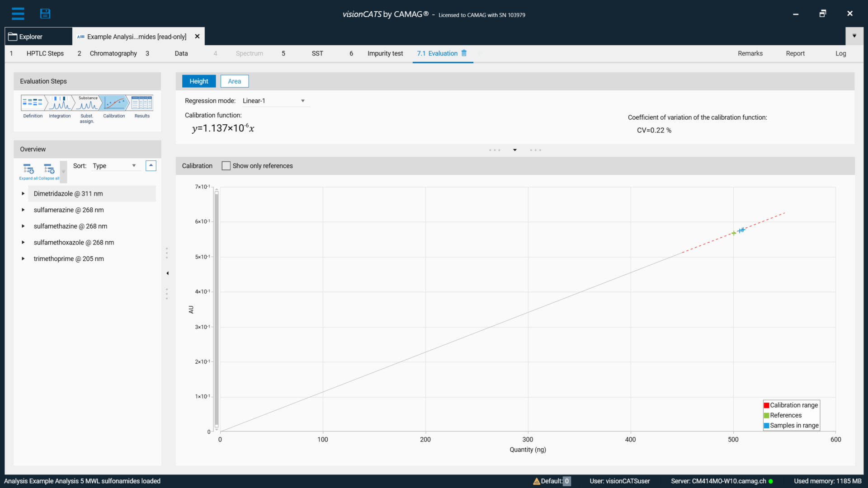Screen dimensions: 868x488
Task: Click the Height button
Action: click(199, 81)
